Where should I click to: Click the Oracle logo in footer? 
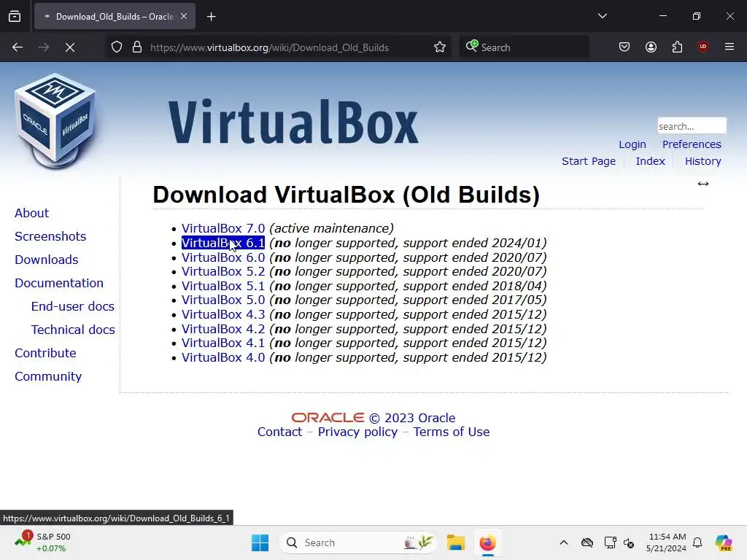(x=328, y=418)
